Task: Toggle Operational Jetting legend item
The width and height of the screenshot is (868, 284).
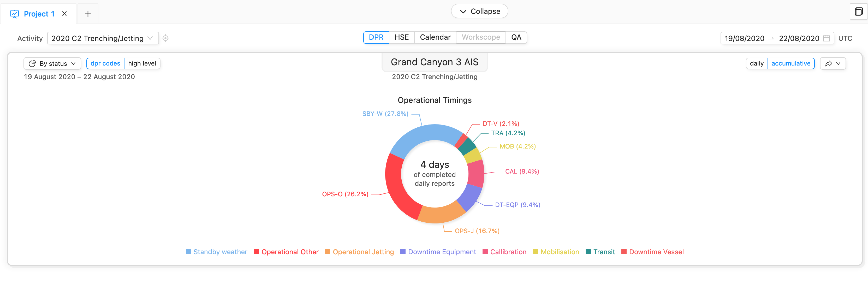Action: pyautogui.click(x=359, y=252)
